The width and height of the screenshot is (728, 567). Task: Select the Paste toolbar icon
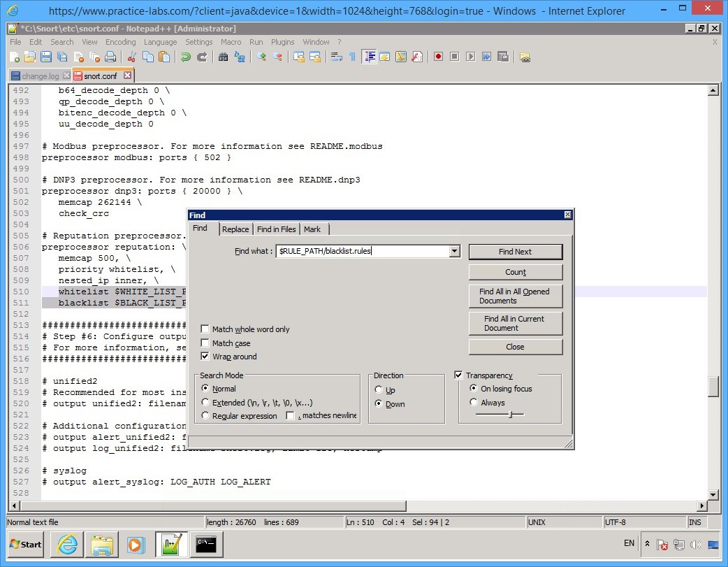(x=164, y=57)
